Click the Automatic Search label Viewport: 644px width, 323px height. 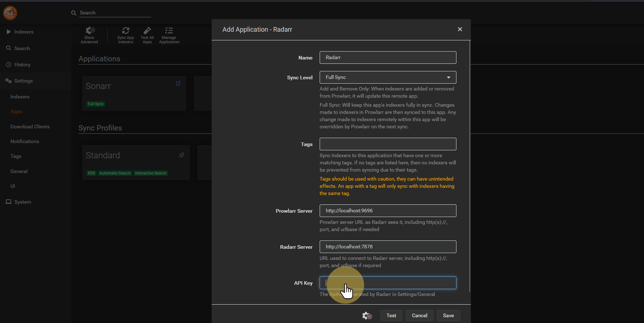[115, 173]
